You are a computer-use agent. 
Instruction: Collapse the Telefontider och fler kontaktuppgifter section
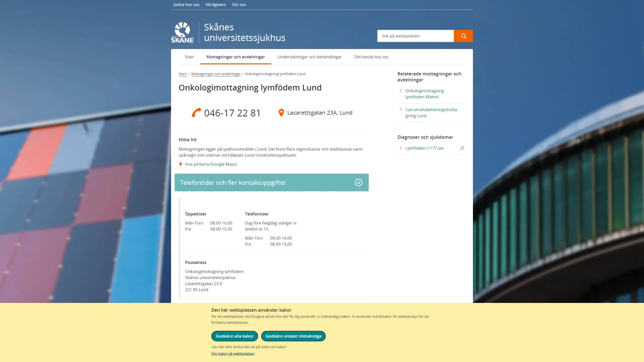click(271, 183)
